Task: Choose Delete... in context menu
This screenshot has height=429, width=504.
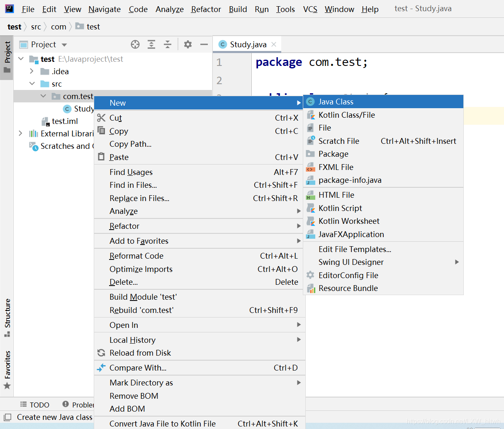Action: (200, 282)
